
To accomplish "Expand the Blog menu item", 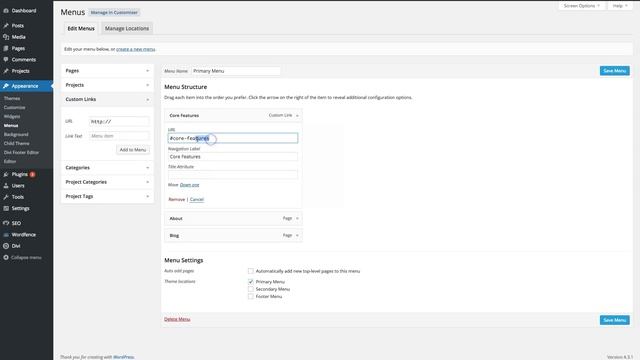I will coord(297,236).
